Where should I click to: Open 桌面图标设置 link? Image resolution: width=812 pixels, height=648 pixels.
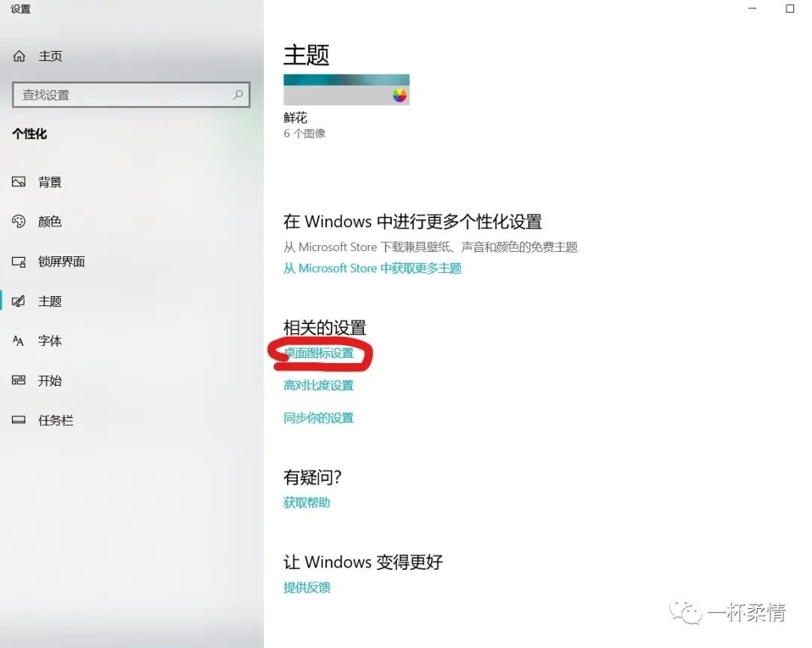pyautogui.click(x=319, y=353)
